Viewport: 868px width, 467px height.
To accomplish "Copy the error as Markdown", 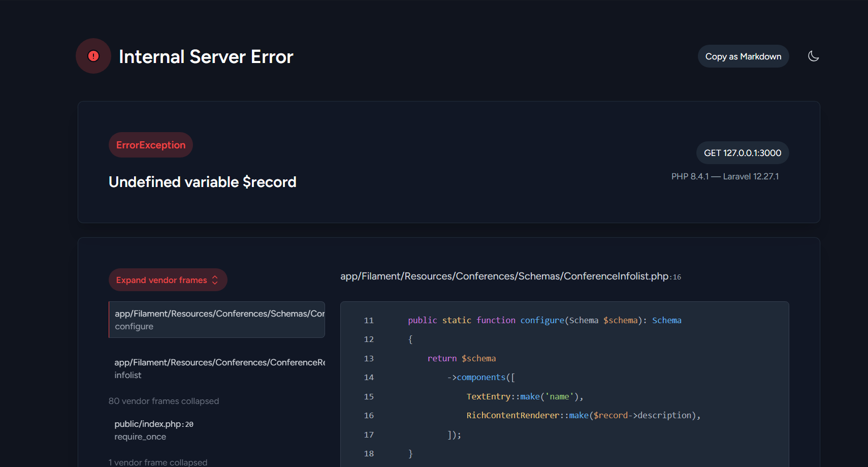I will click(x=743, y=56).
